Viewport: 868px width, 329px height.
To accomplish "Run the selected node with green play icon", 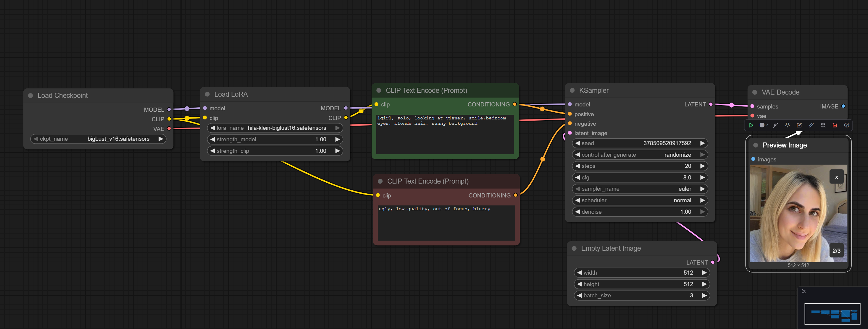I will [751, 125].
